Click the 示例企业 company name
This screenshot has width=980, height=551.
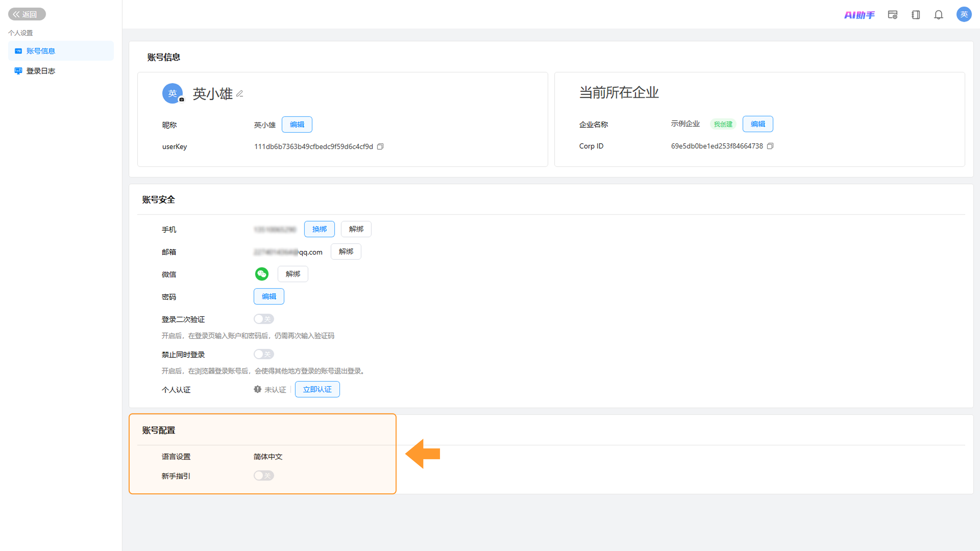(685, 123)
